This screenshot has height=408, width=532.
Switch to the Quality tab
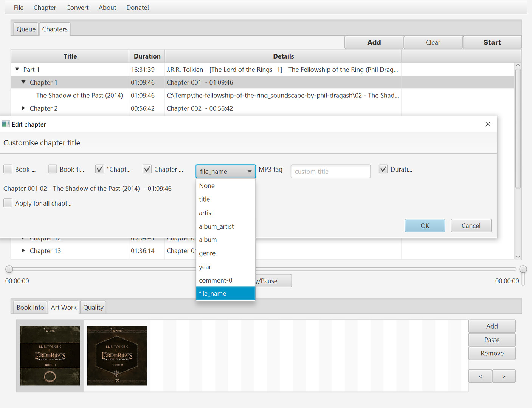click(93, 307)
